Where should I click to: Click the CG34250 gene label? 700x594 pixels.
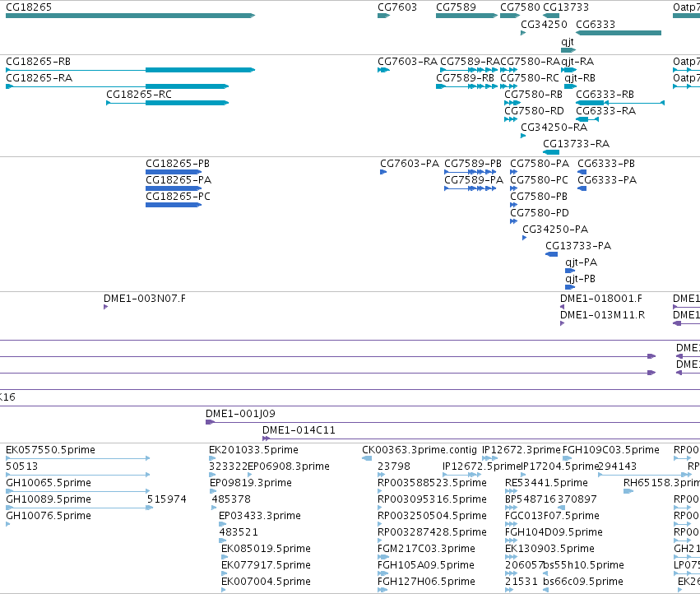click(x=545, y=24)
